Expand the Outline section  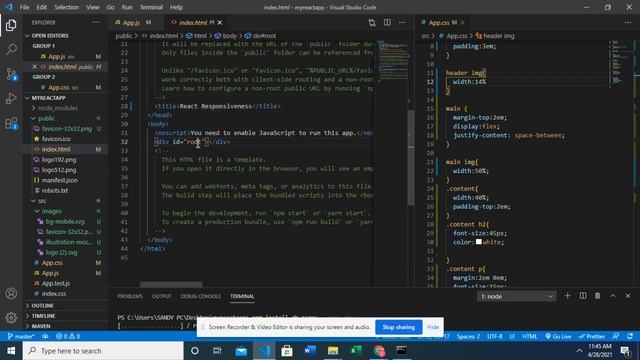coord(42,305)
